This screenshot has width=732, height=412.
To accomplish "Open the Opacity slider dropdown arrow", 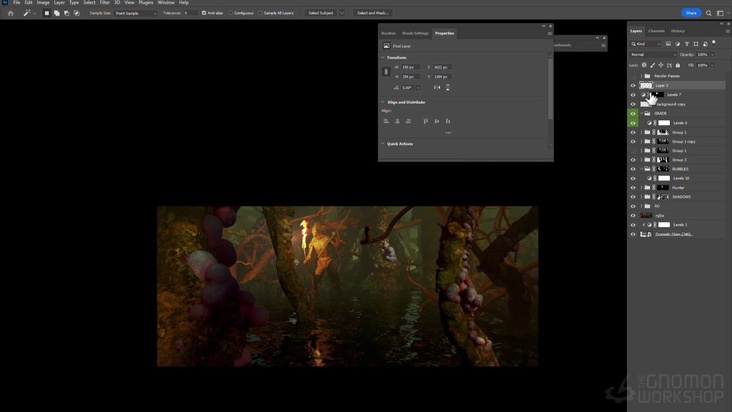I will coord(712,55).
